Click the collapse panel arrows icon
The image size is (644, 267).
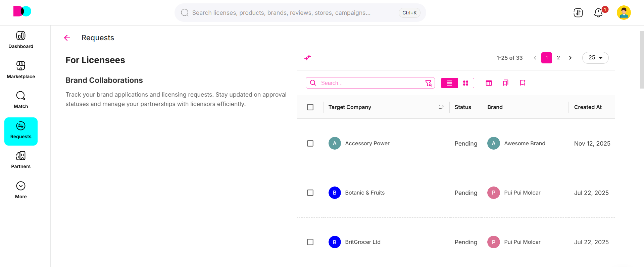click(x=308, y=58)
